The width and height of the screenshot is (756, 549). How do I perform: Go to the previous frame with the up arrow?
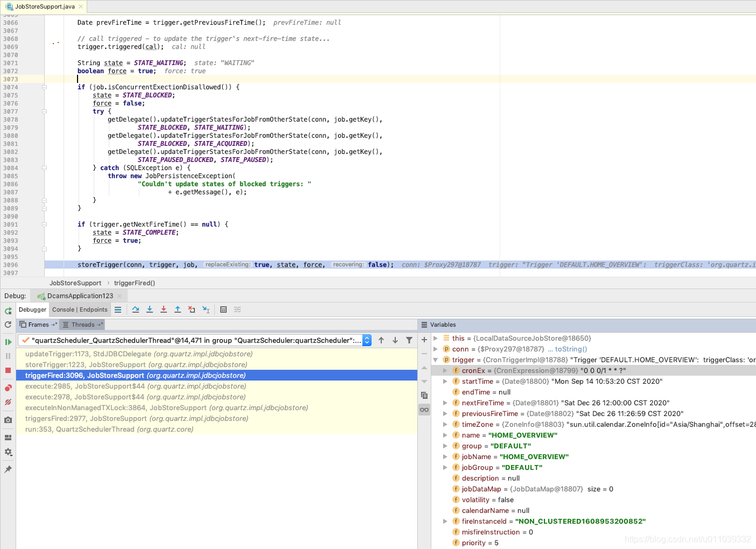381,340
